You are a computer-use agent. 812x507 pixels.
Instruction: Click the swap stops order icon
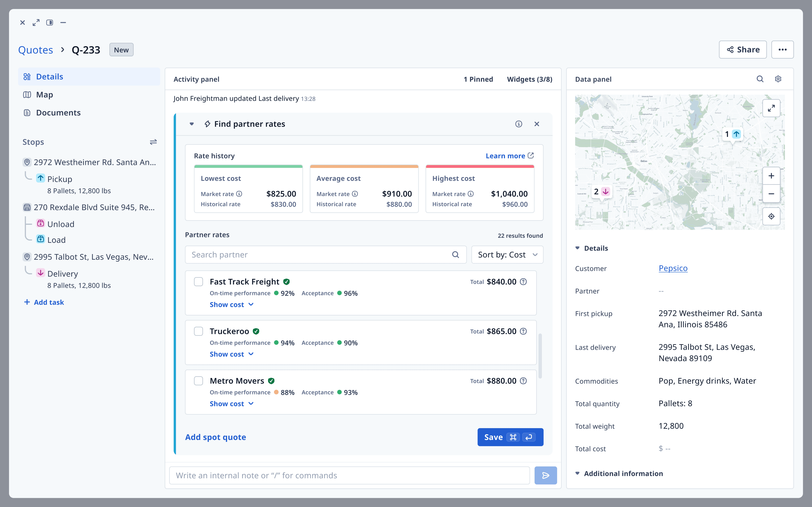[x=153, y=142]
